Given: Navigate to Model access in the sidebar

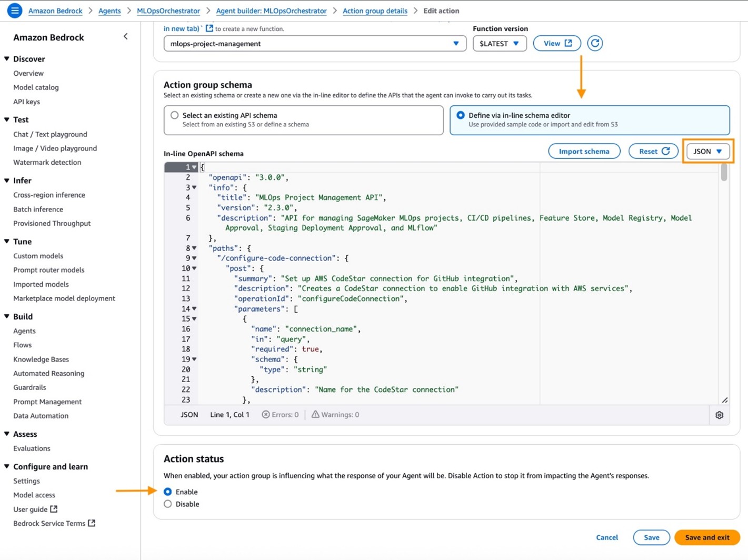Looking at the screenshot, I should pyautogui.click(x=34, y=495).
